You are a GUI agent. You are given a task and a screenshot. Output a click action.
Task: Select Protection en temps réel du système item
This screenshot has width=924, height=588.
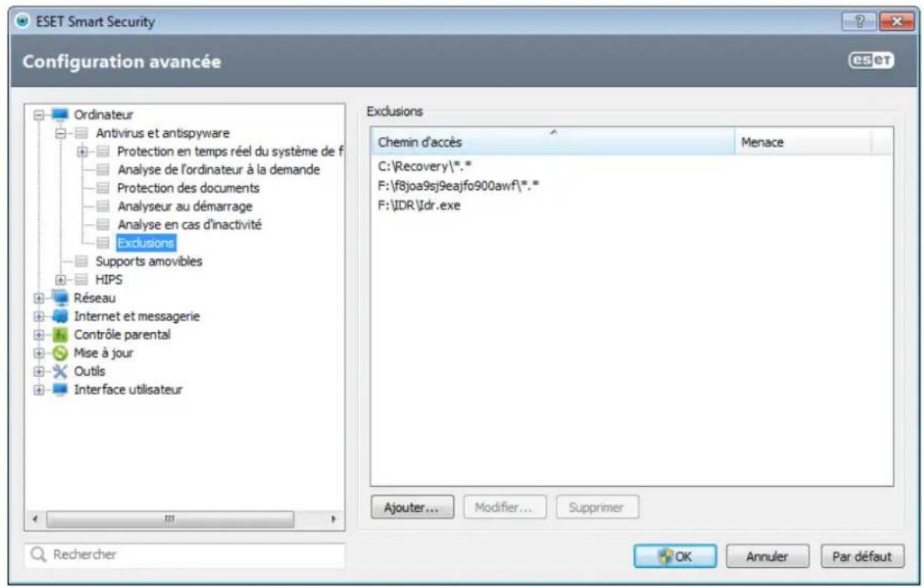(x=230, y=151)
